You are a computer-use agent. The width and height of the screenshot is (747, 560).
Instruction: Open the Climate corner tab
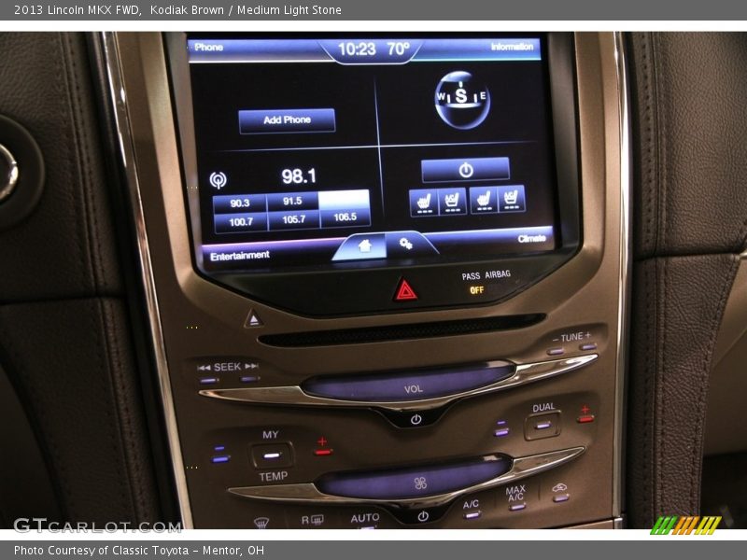531,239
